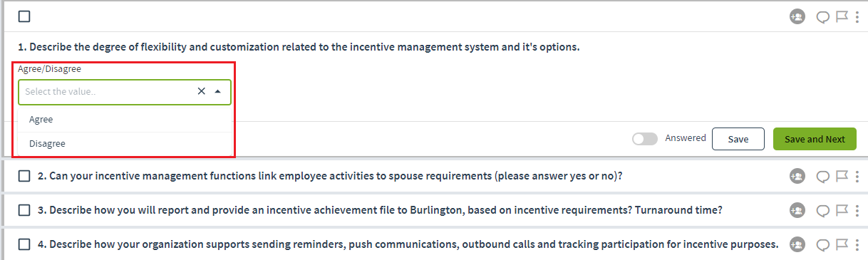Viewport: 868px width, 260px height.
Task: Open three-dot menu on top question row
Action: click(857, 16)
